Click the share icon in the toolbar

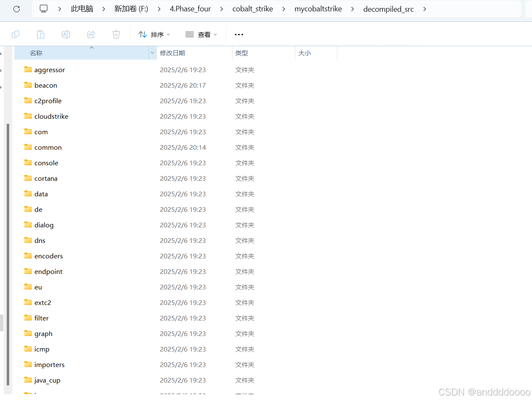point(91,34)
